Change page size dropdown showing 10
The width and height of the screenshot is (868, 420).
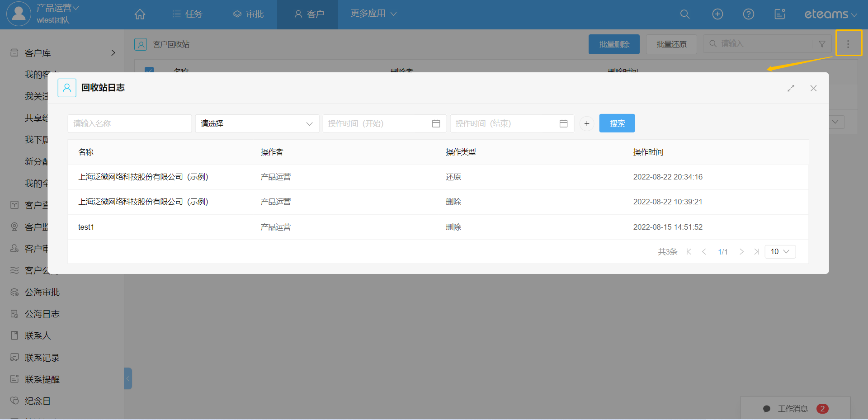(780, 251)
